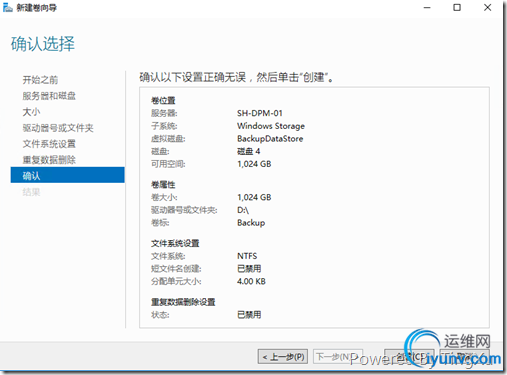Click the 状态 value 已禁用

pos(249,315)
